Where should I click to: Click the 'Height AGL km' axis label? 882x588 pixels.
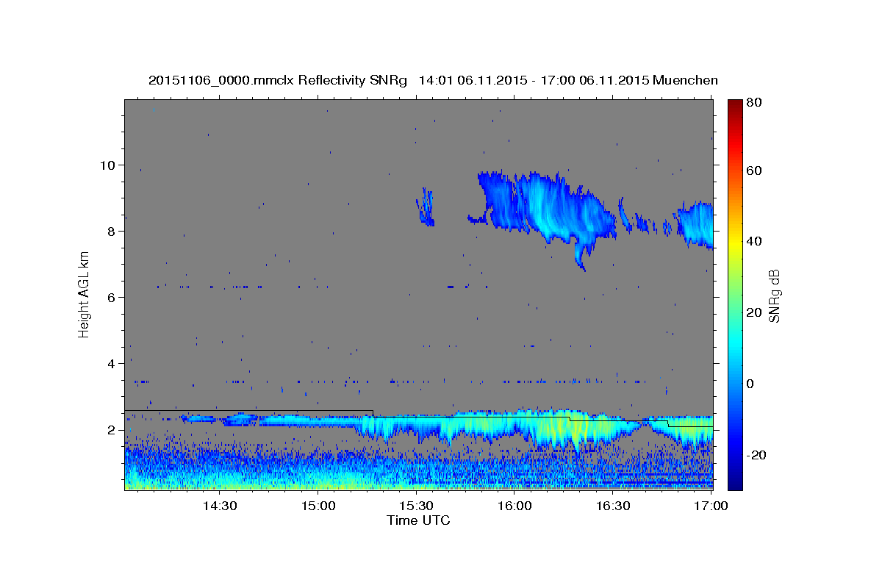point(85,293)
